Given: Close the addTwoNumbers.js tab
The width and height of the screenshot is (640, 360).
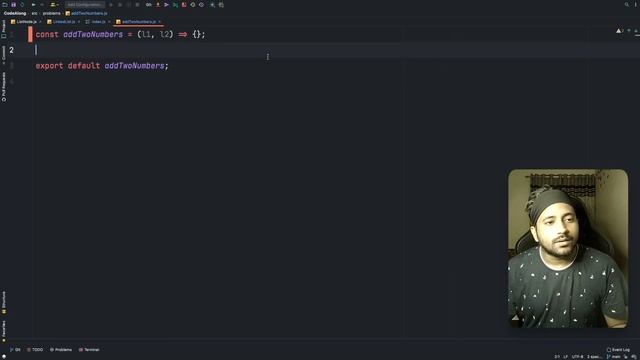Looking at the screenshot, I should [x=160, y=22].
